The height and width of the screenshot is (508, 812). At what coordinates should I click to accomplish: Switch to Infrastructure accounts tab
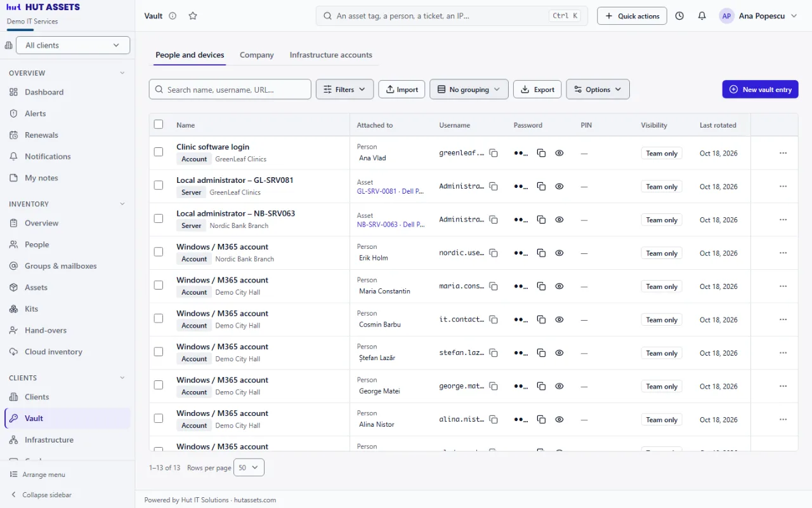pyautogui.click(x=331, y=55)
